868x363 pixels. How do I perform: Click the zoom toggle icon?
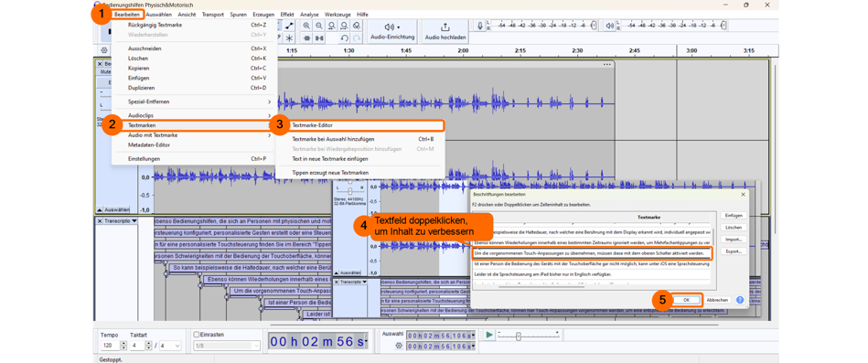357,26
